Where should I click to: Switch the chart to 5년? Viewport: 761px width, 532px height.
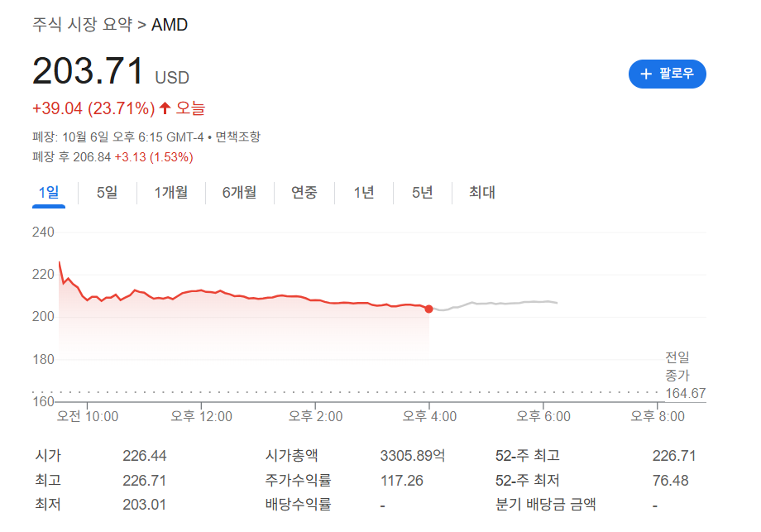click(423, 193)
